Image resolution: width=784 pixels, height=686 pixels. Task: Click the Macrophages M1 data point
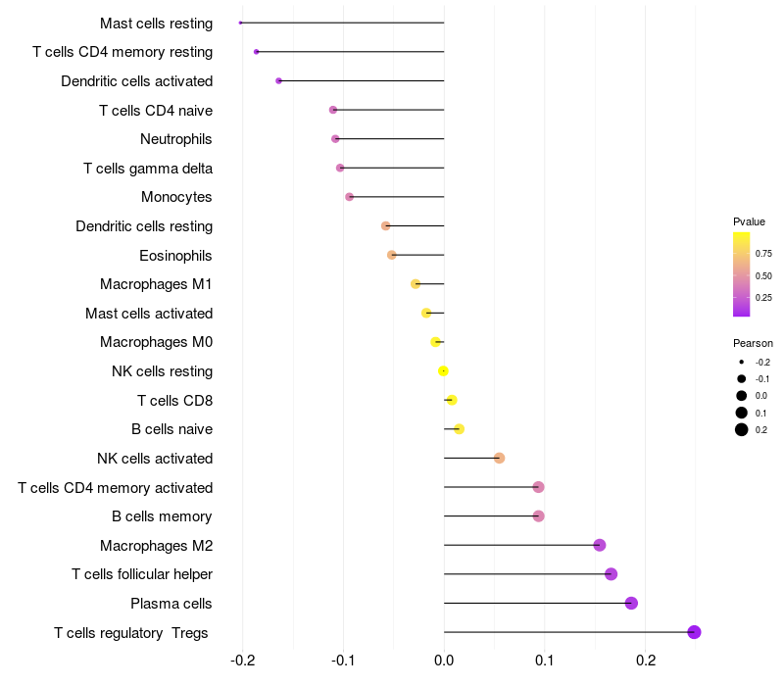415,284
